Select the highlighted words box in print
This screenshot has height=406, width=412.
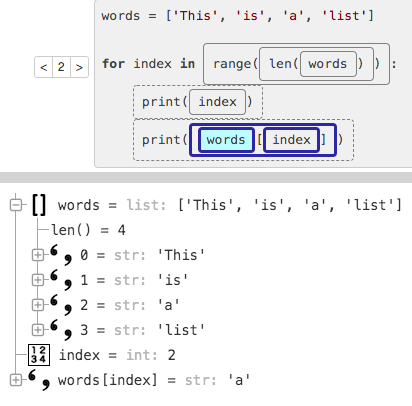pos(226,140)
